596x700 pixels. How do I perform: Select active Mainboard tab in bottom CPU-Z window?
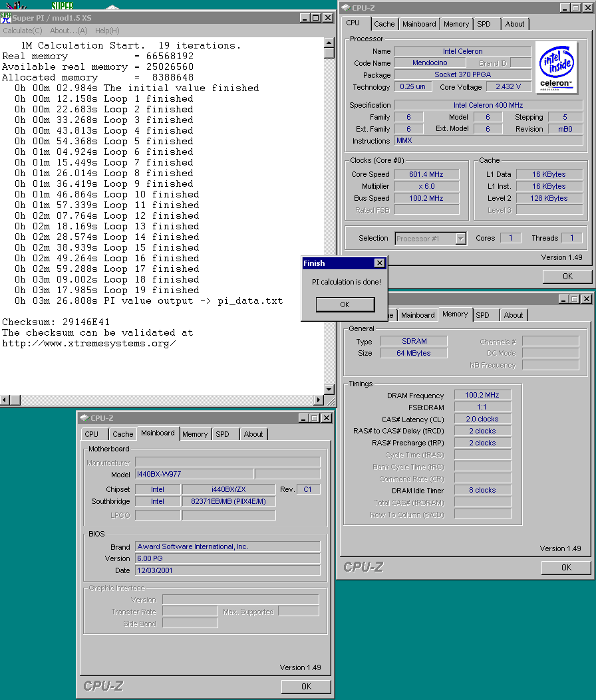coord(158,433)
